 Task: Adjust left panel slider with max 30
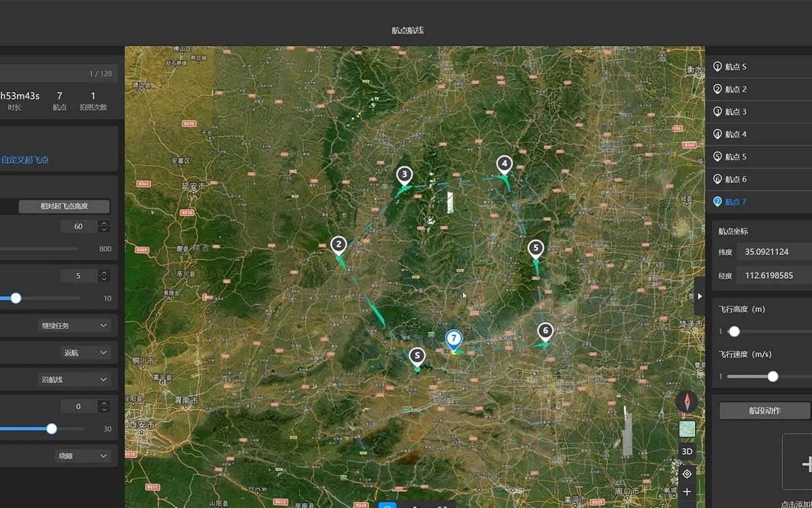[51, 429]
